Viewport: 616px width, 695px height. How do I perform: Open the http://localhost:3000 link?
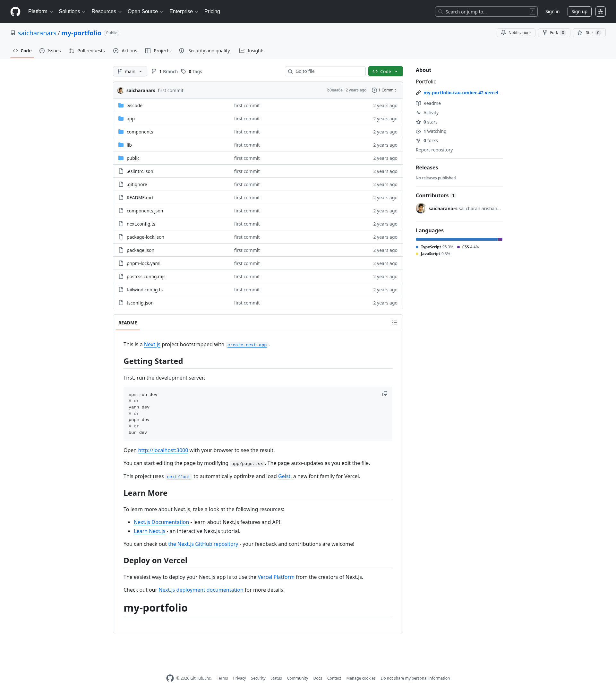pyautogui.click(x=163, y=450)
